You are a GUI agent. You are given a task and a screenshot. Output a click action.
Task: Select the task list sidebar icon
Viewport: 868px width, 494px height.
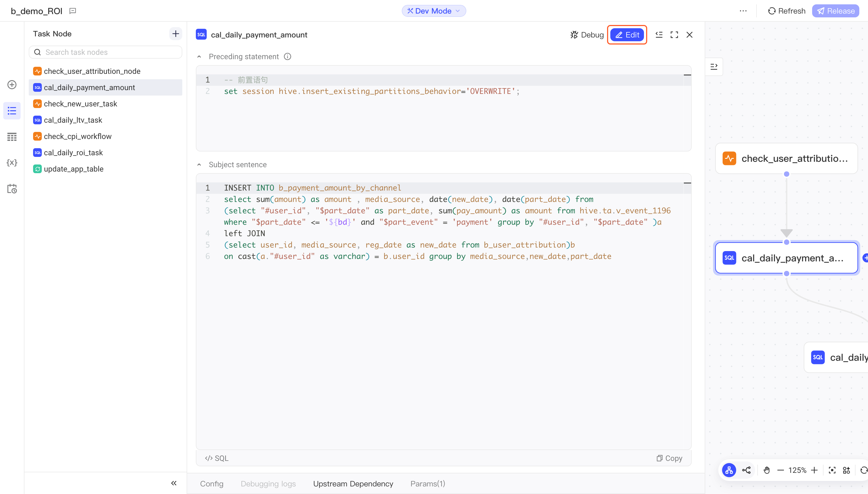[x=12, y=111]
